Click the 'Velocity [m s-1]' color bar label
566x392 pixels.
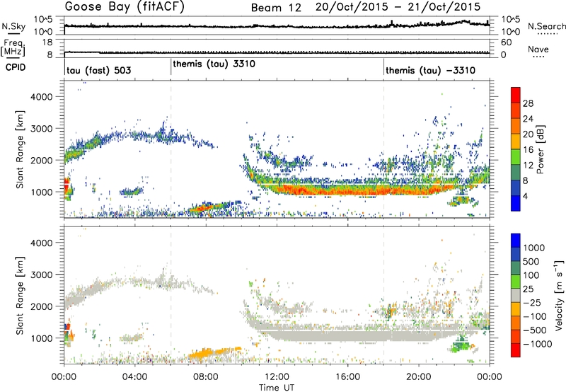(559, 295)
